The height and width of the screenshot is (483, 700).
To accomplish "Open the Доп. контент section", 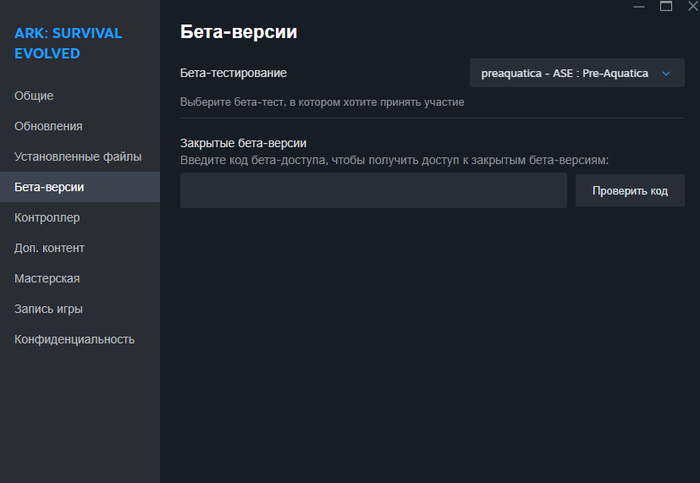I will pyautogui.click(x=80, y=248).
